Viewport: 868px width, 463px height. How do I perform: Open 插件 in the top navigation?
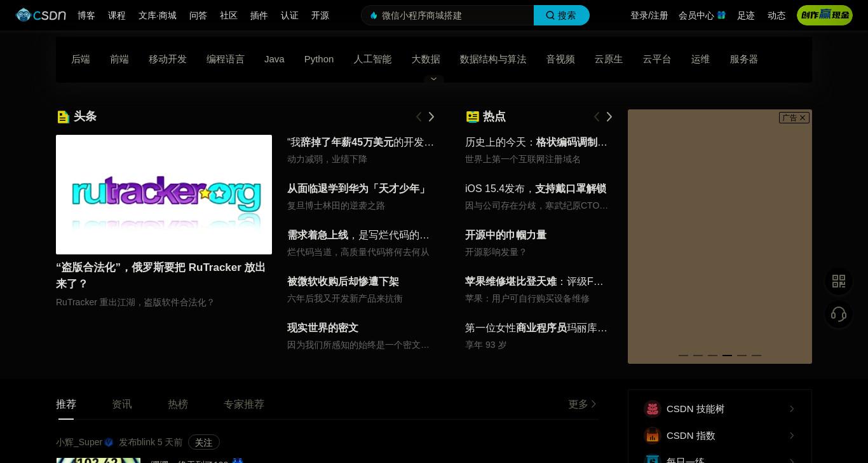pos(259,15)
